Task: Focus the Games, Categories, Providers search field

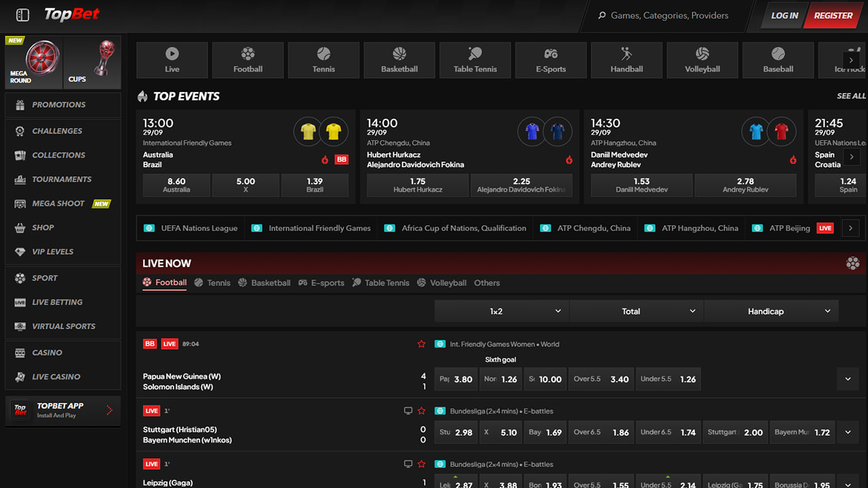Action: coord(669,16)
